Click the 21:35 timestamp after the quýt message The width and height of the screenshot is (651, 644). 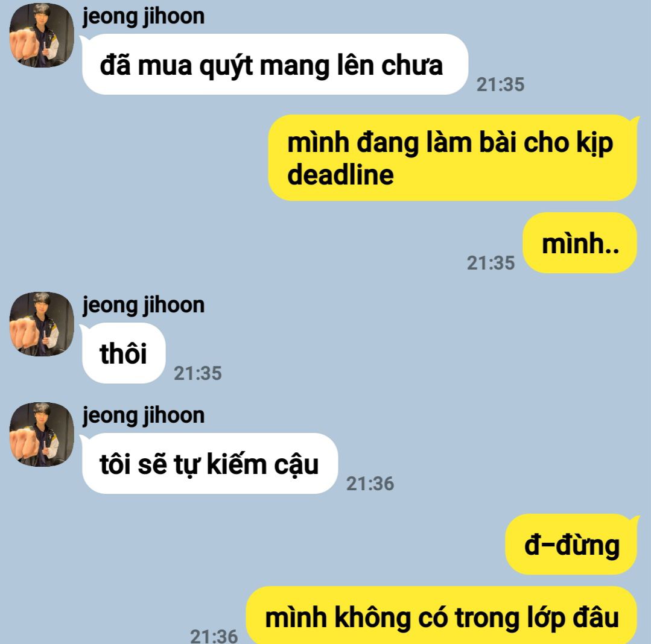tap(500, 84)
